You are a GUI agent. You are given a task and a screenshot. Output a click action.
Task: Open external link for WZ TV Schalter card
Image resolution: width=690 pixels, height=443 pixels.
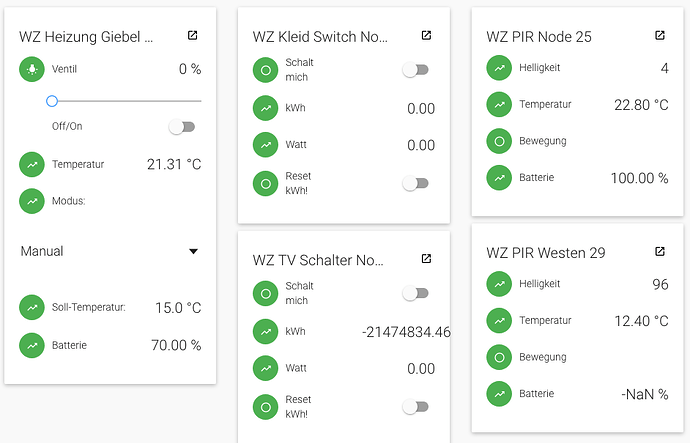pyautogui.click(x=426, y=259)
